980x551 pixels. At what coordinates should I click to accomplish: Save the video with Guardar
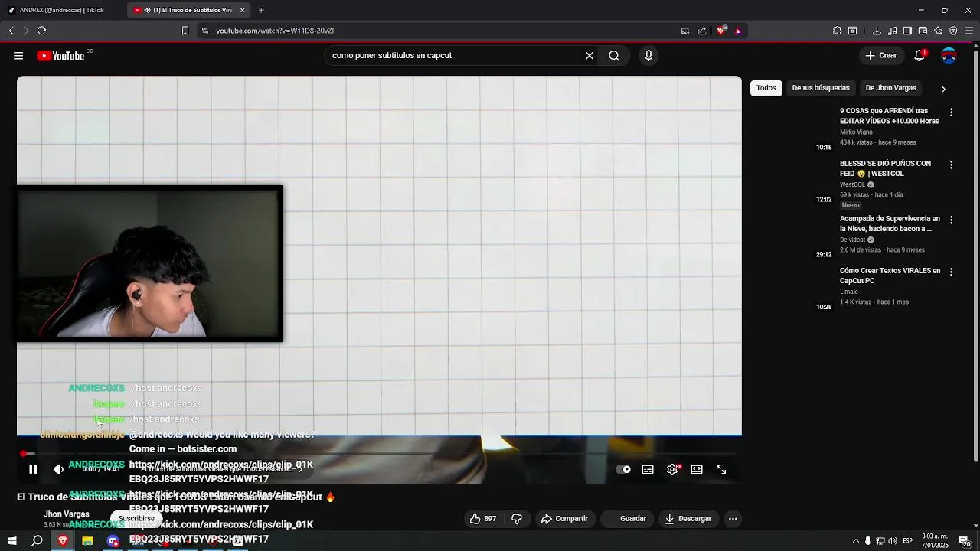click(626, 519)
